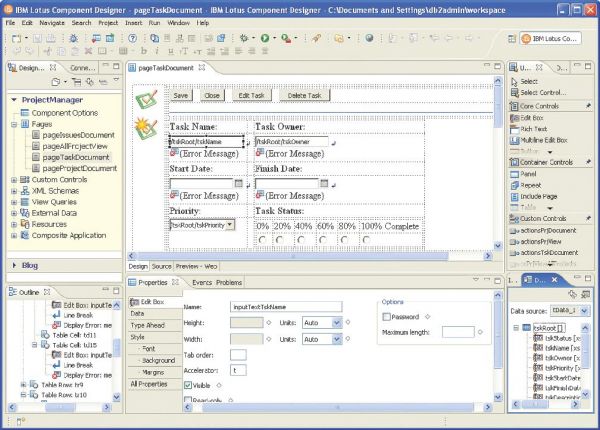Choose actionsTskDocument custom control
The image size is (600, 430).
tap(544, 252)
